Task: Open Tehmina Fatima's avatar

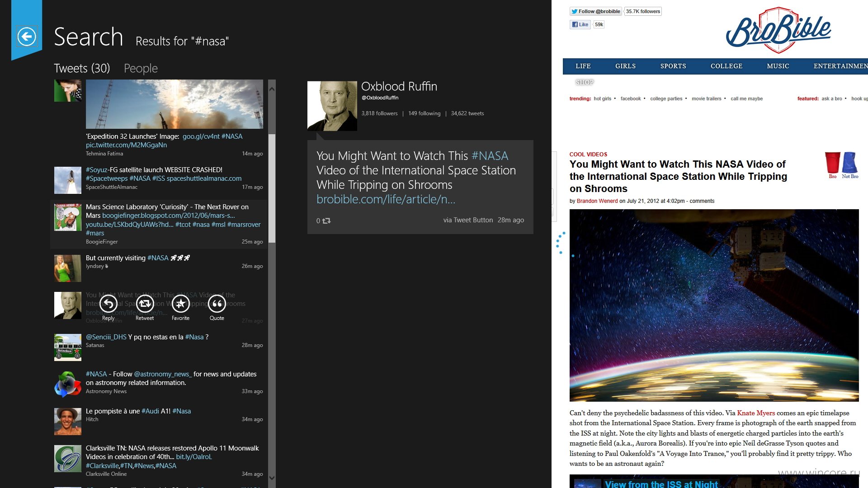Action: (68, 91)
